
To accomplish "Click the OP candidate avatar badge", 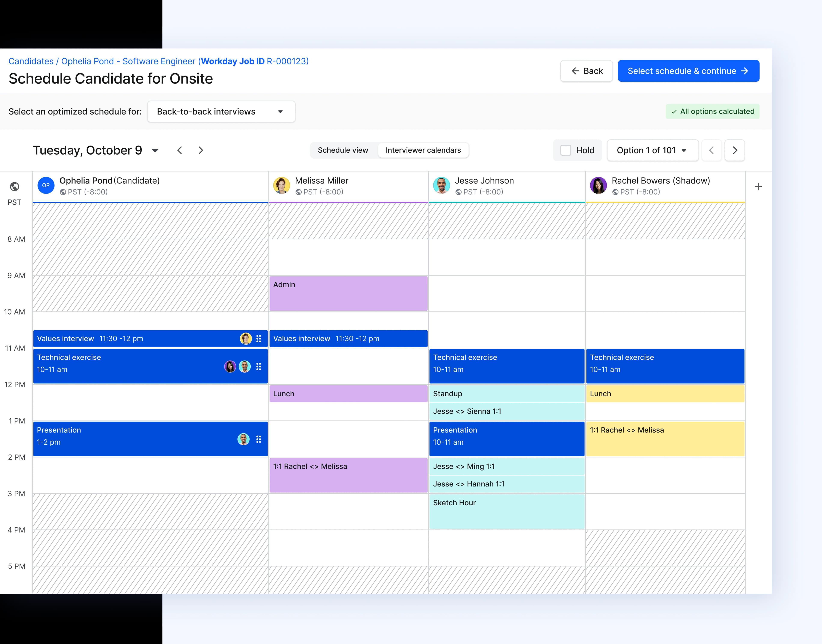I will (x=46, y=185).
